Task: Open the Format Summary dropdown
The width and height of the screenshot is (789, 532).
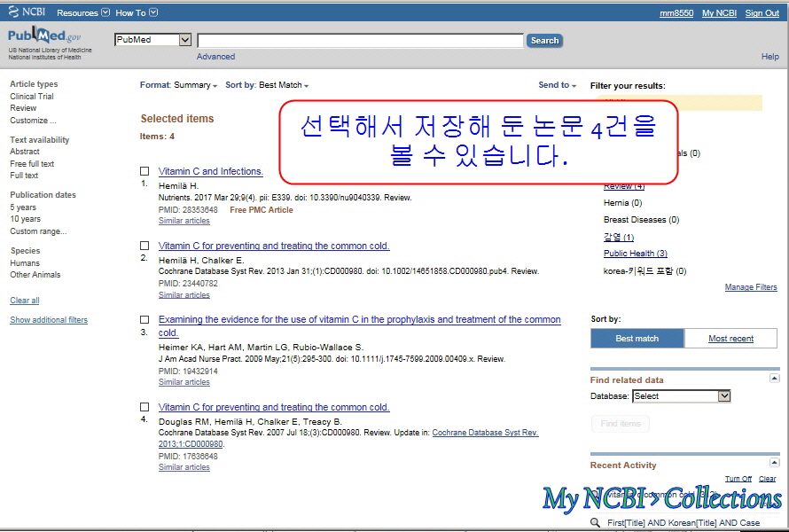Action: [x=178, y=85]
